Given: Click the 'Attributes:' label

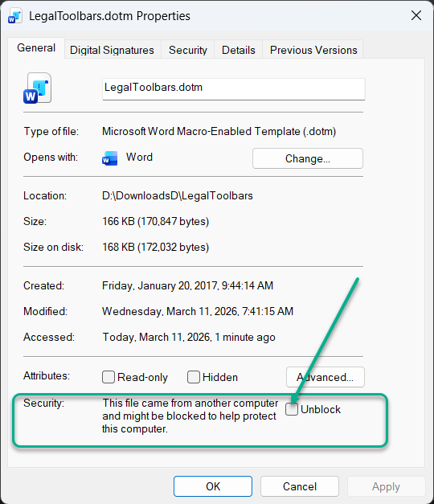Looking at the screenshot, I should pos(47,375).
